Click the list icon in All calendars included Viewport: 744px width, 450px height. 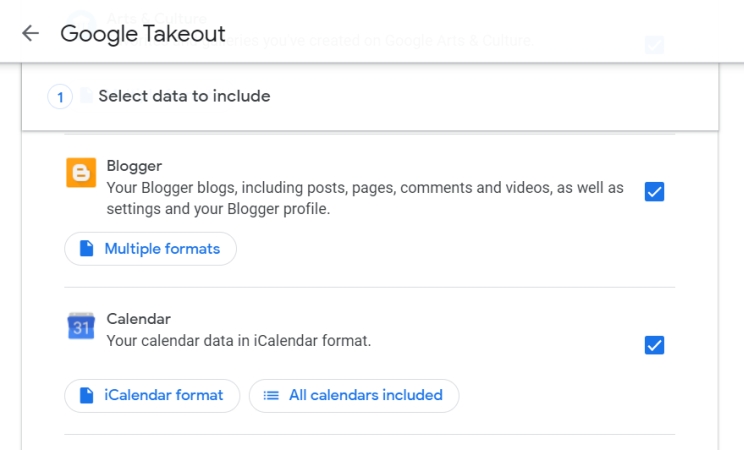point(270,395)
